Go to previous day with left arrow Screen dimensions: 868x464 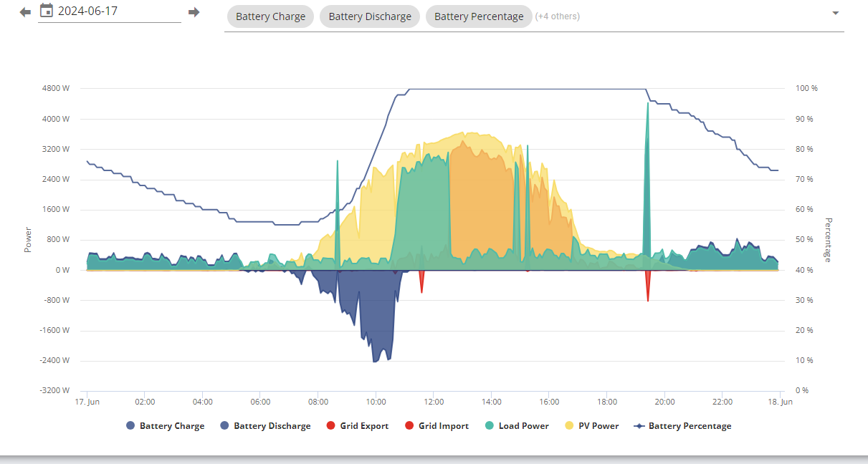click(25, 12)
